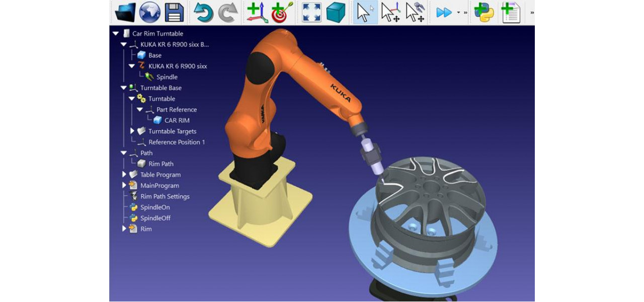Screen dimensions: 644x302
Task: Open the online library globe icon
Action: pyautogui.click(x=150, y=13)
